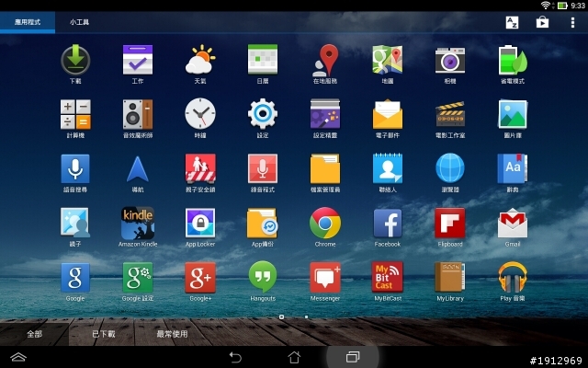Image resolution: width=588 pixels, height=368 pixels.
Task: Launch the Calculator app
Action: point(75,114)
